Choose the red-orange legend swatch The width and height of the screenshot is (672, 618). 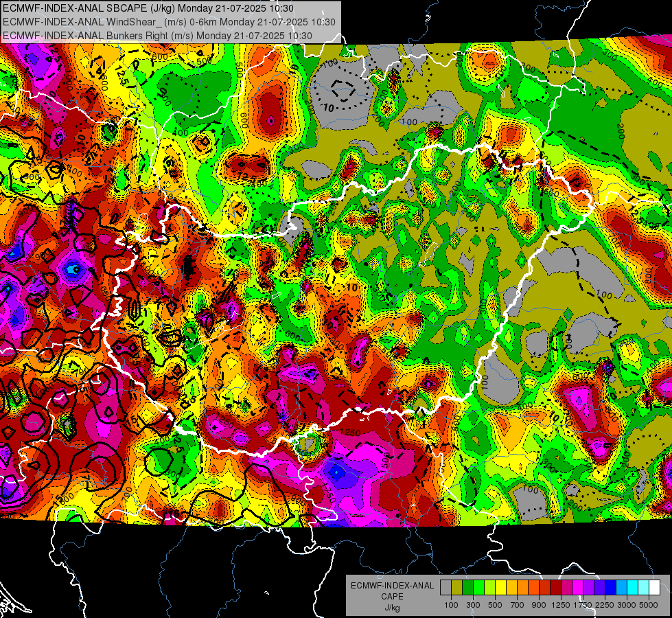[x=533, y=588]
